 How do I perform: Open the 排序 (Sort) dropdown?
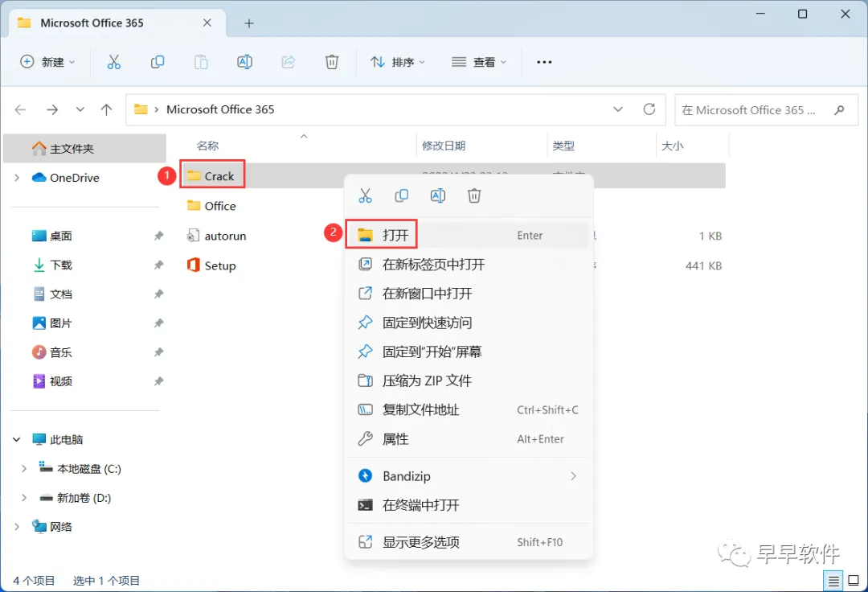(x=398, y=62)
